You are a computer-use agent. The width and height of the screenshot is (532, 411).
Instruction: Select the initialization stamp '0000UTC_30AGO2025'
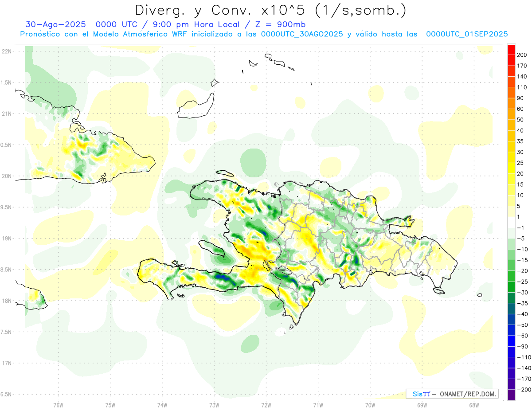pos(302,34)
